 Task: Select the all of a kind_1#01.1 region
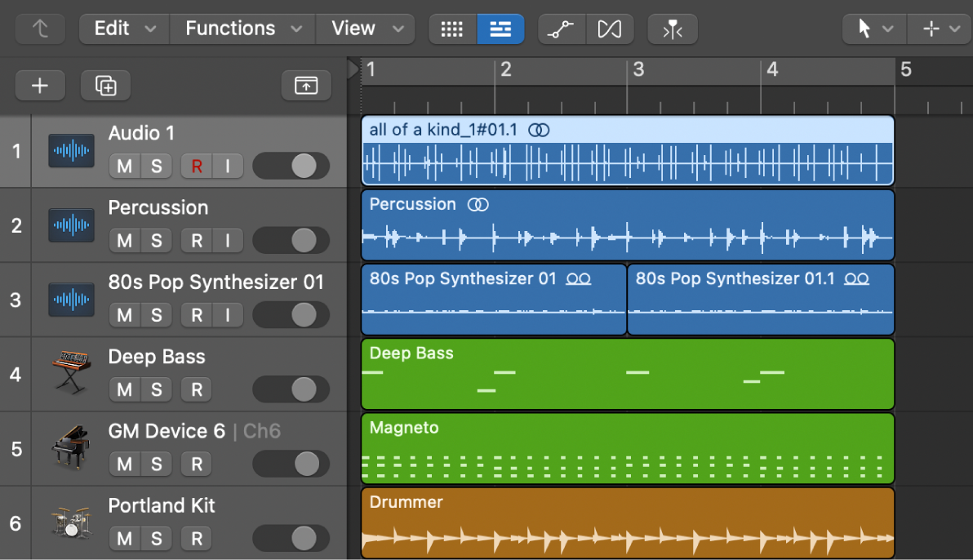[x=628, y=150]
